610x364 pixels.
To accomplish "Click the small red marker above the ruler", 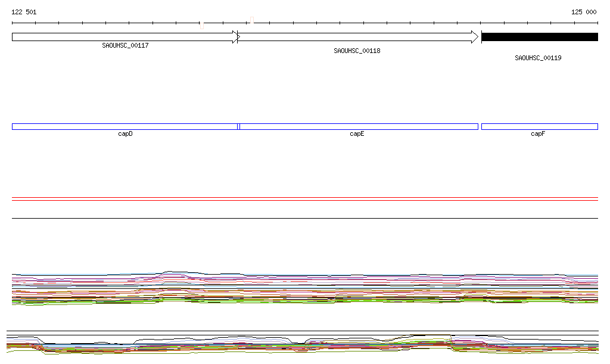I will pos(252,20).
